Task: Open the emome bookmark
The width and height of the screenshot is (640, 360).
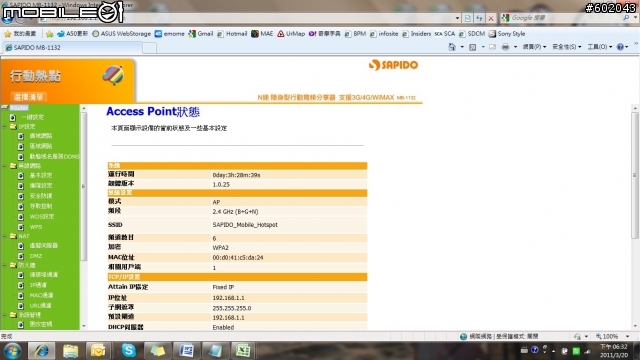Action: tap(170, 34)
